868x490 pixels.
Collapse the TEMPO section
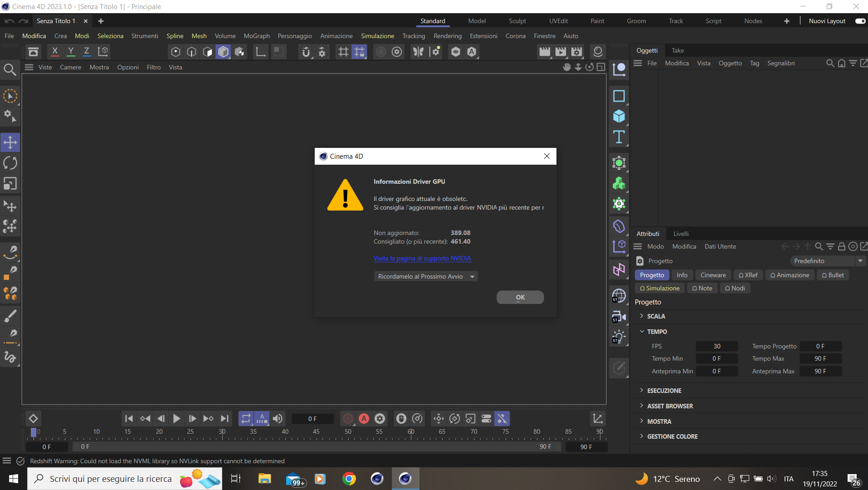point(657,332)
